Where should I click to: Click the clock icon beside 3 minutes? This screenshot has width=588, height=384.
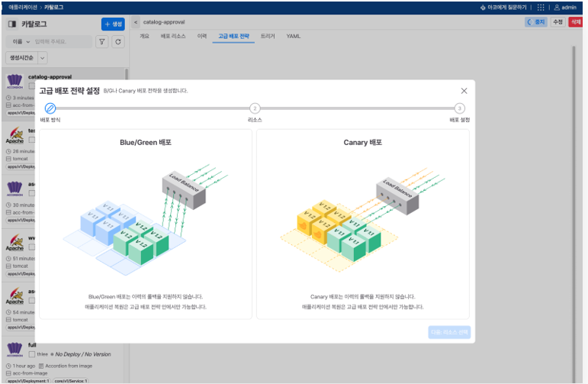8,98
